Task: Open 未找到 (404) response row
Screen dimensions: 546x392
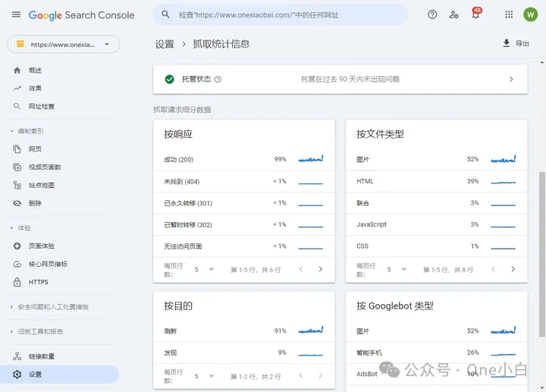Action: click(x=243, y=181)
